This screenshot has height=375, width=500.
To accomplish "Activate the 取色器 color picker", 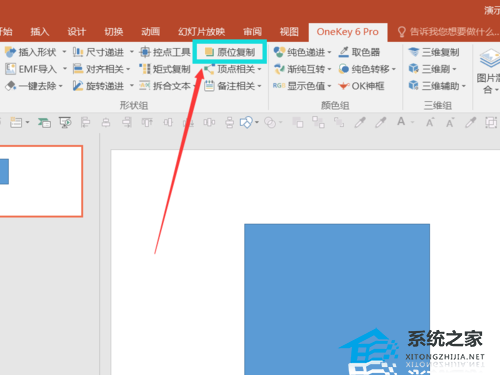I will coord(359,52).
